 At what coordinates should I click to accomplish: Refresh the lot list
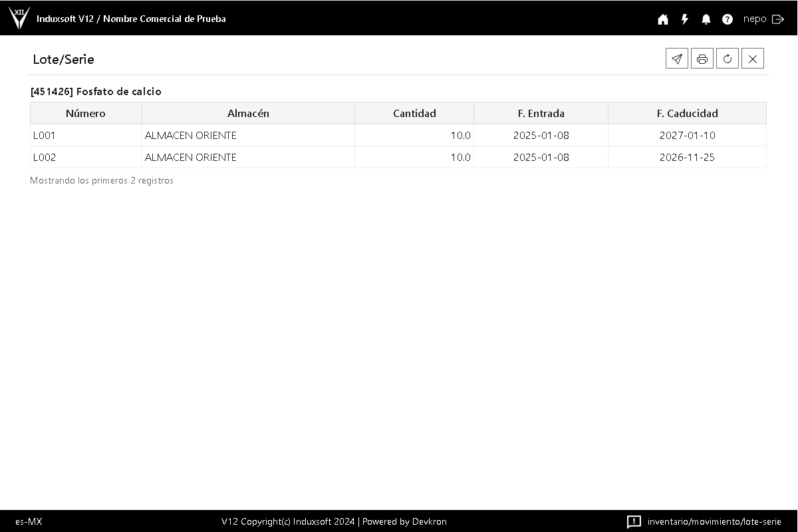[727, 59]
